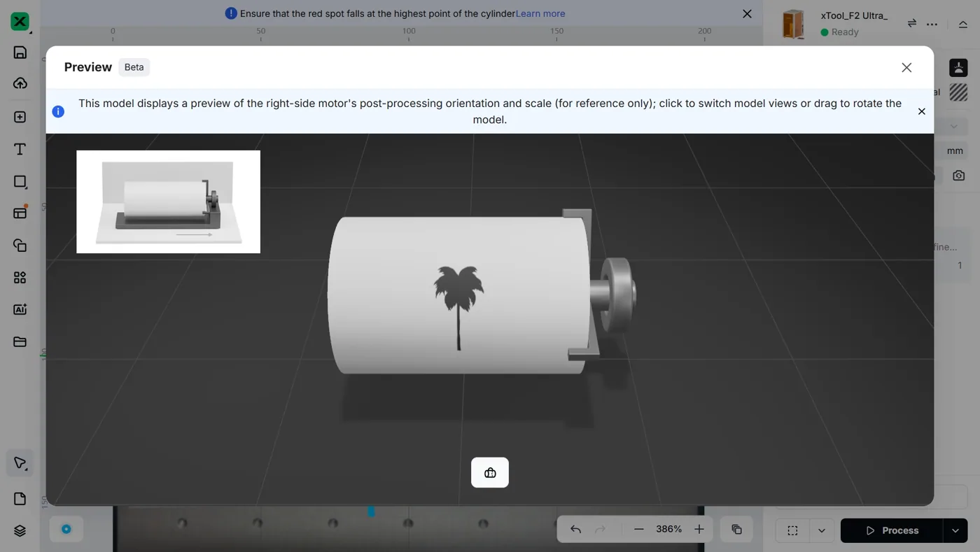This screenshot has width=980, height=552.
Task: Click the blue dot button at bottom left
Action: click(x=66, y=529)
